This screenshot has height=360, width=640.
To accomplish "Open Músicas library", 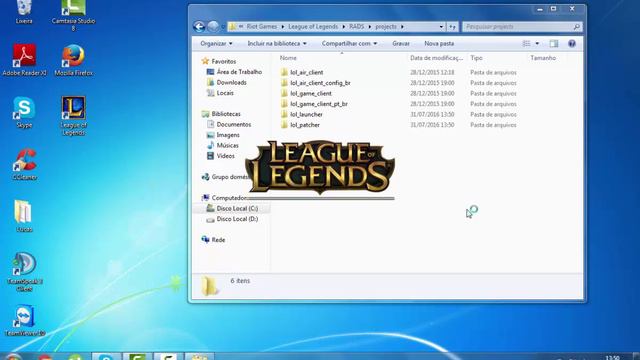I will (222, 145).
